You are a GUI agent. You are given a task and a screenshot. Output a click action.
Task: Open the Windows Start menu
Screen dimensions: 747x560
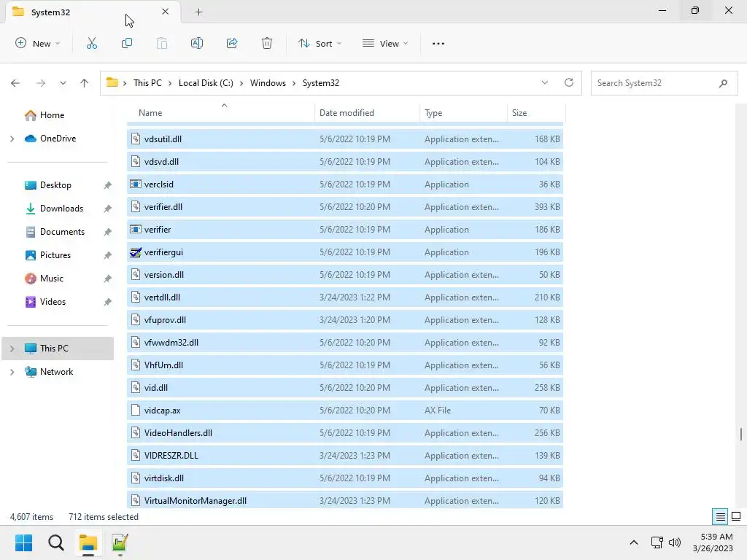23,542
